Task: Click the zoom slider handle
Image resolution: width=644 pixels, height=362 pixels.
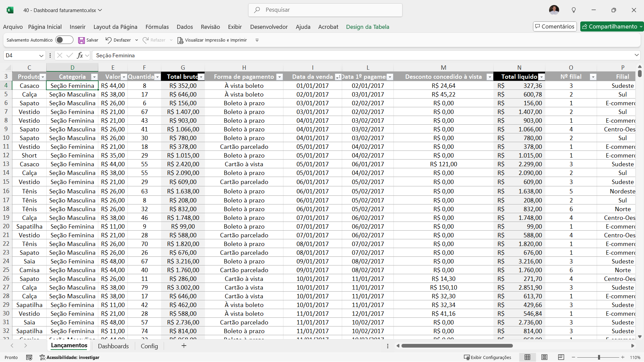Action: [599, 357]
